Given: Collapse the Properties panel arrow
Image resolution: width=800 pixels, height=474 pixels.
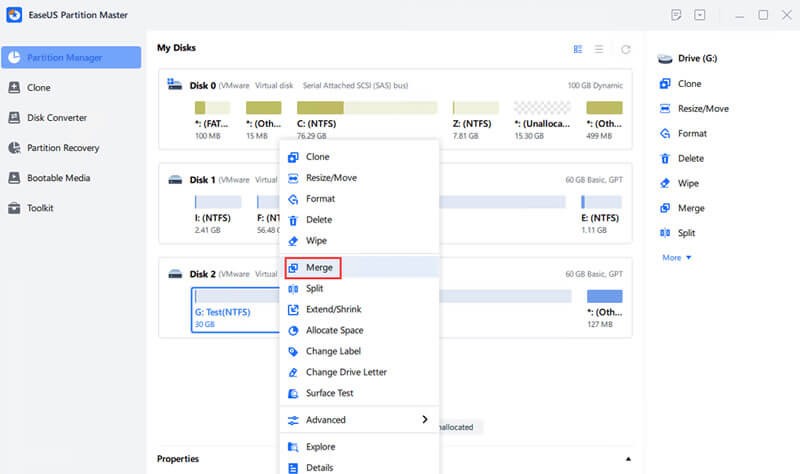Looking at the screenshot, I should point(628,459).
